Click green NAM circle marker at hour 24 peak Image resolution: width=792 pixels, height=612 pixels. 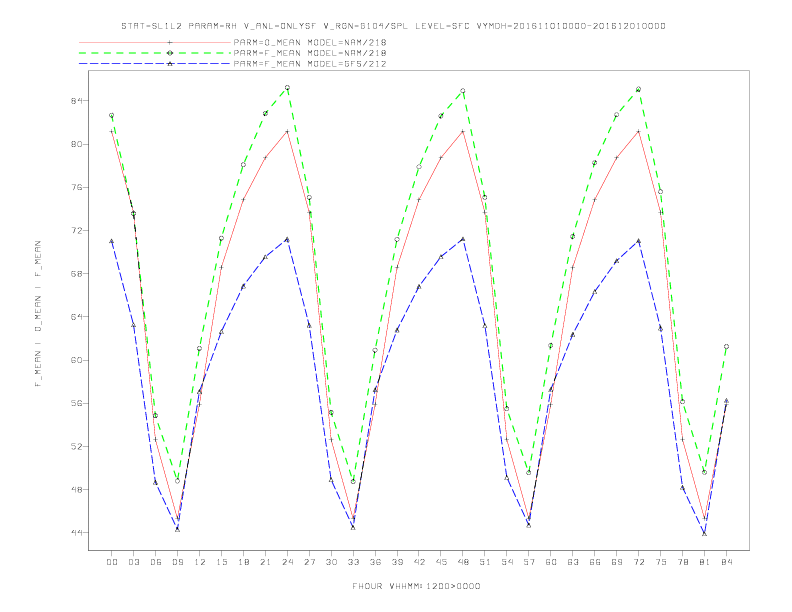287,88
